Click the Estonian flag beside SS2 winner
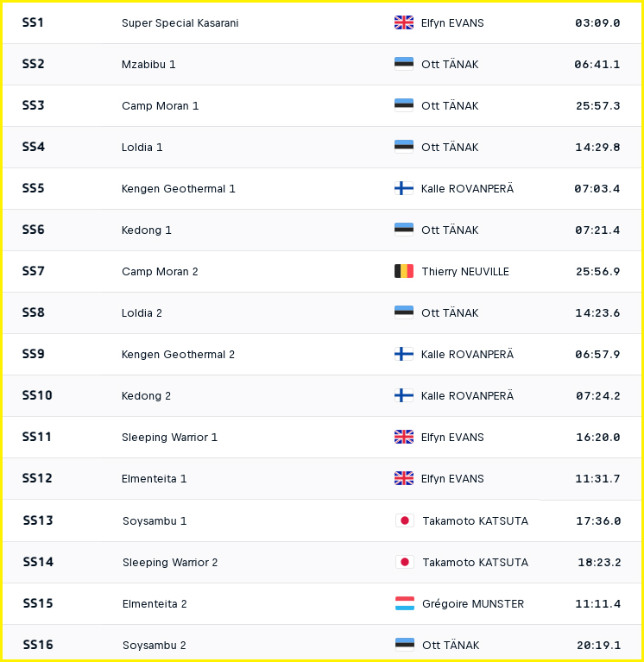644x662 pixels. point(404,64)
